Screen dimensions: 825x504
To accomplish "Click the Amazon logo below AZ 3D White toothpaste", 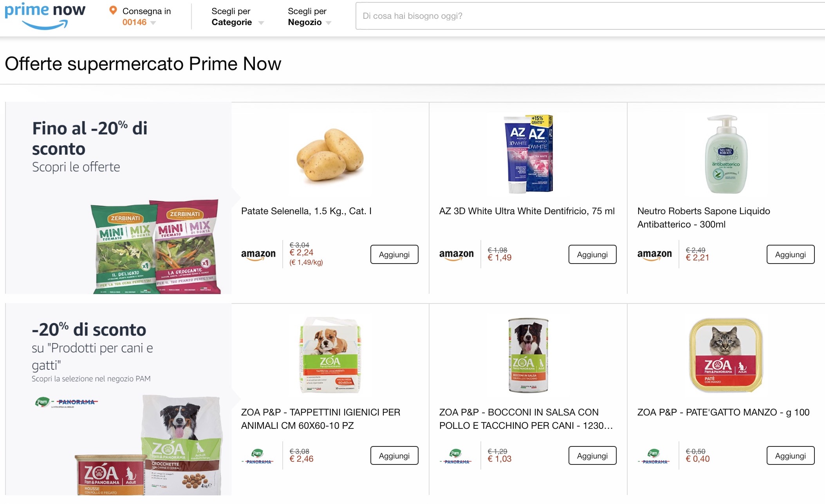I will [457, 254].
